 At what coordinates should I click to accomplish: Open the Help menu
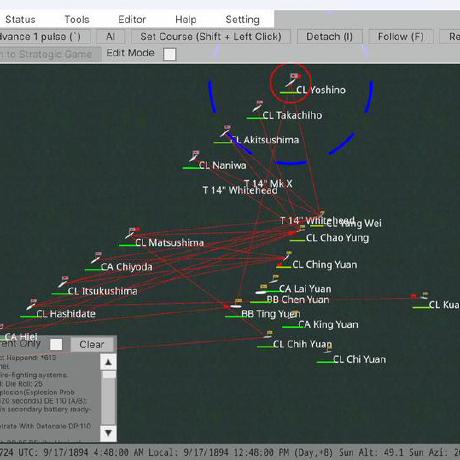[x=186, y=20]
